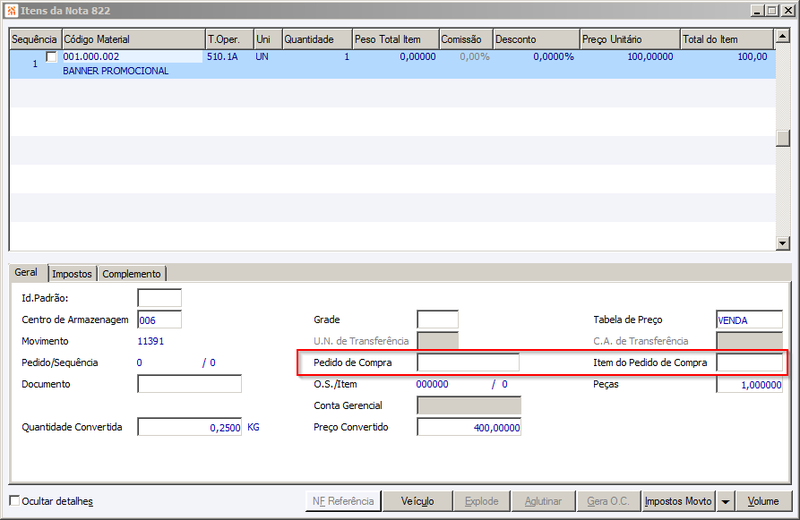Click the Id.Padrão input field
This screenshot has width=800, height=520.
(x=159, y=298)
